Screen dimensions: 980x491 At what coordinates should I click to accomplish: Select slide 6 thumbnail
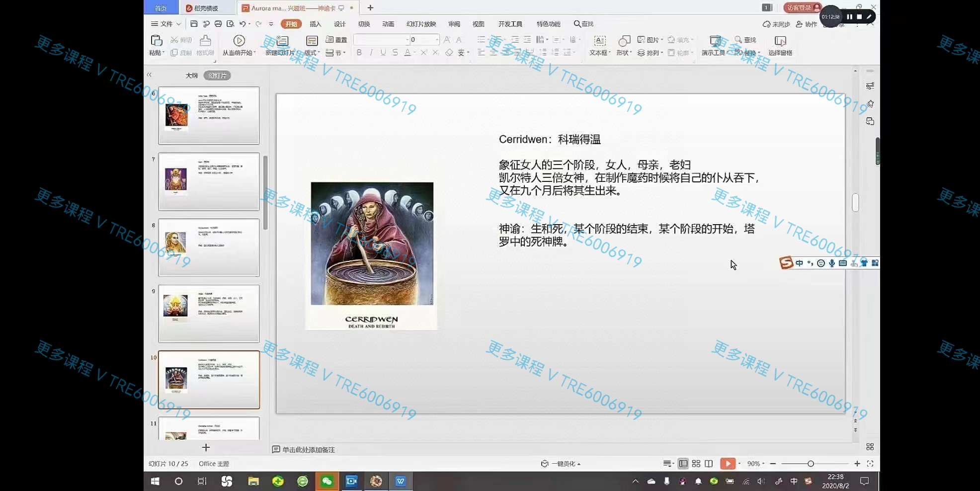tap(209, 116)
